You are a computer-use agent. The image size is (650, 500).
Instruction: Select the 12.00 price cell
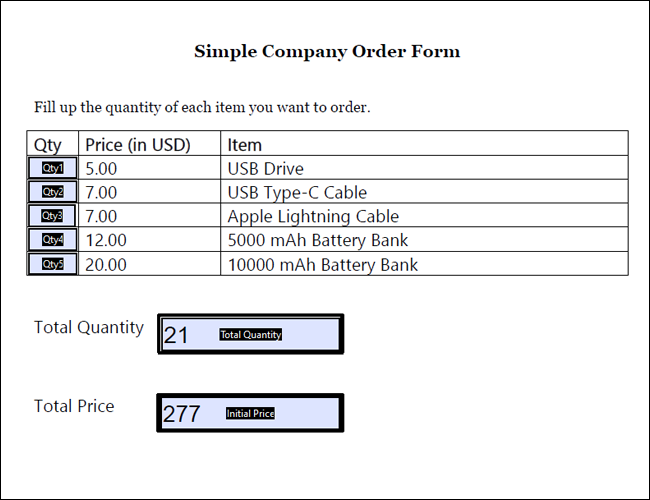point(106,240)
